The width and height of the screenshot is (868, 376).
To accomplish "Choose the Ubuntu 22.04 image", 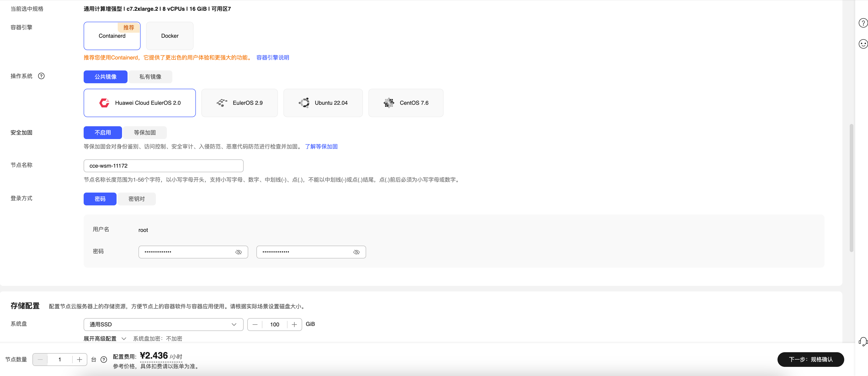I will tap(323, 103).
